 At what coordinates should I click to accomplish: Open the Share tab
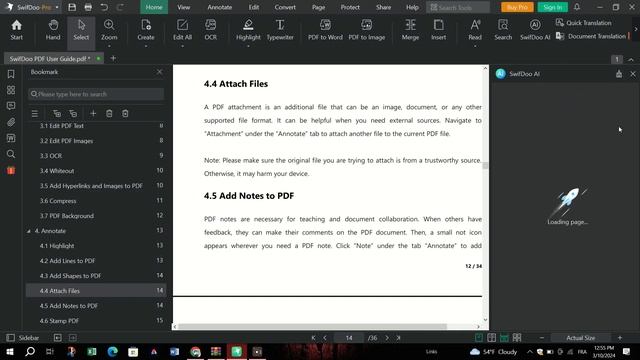pyautogui.click(x=383, y=7)
